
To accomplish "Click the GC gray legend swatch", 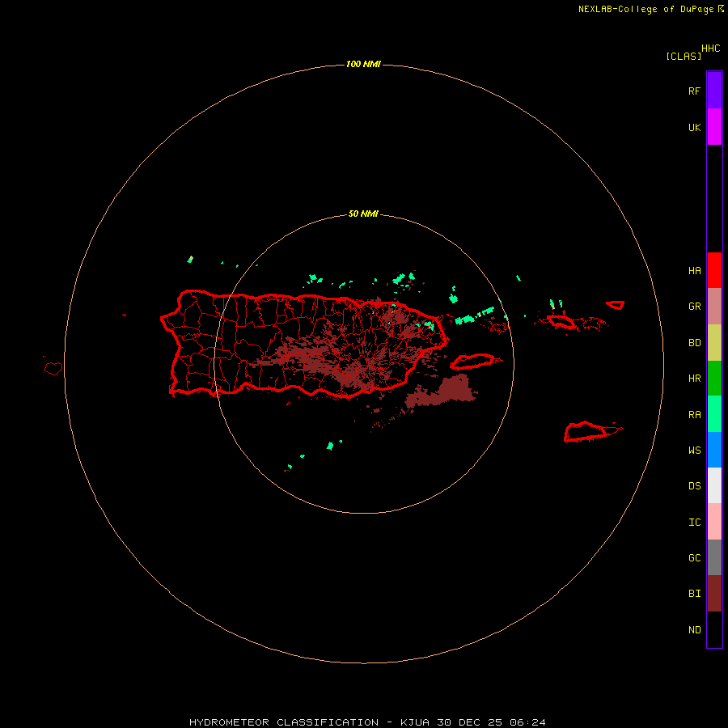I will pyautogui.click(x=714, y=557).
